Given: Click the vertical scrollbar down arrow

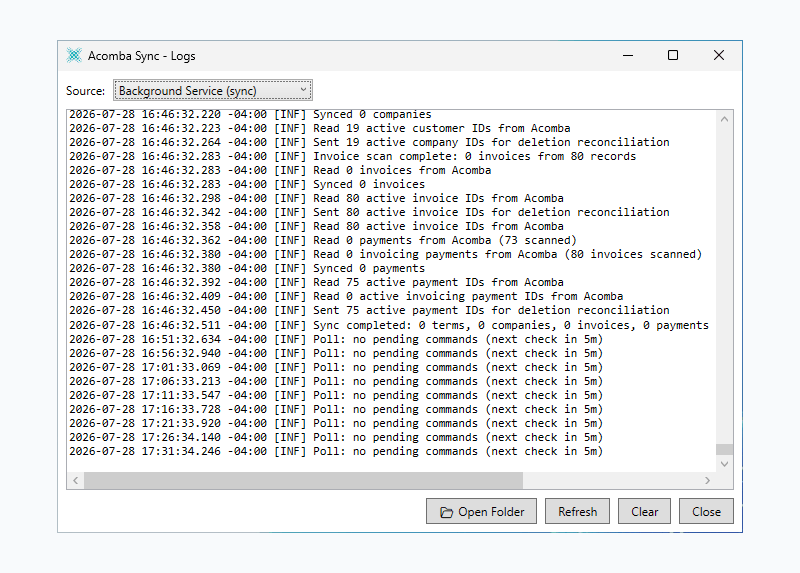Looking at the screenshot, I should [x=724, y=464].
